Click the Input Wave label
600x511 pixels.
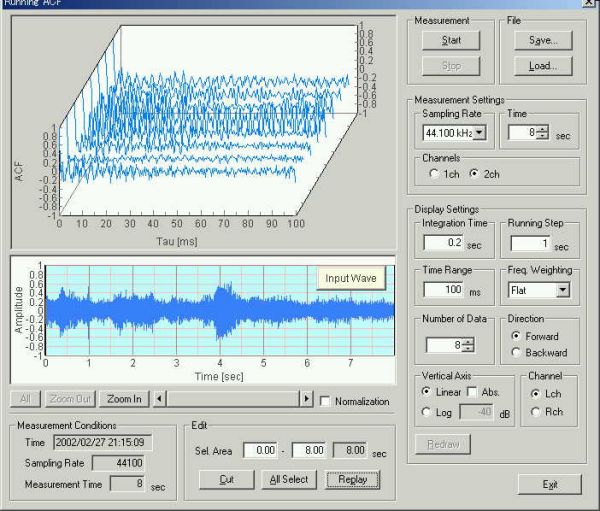pos(351,278)
